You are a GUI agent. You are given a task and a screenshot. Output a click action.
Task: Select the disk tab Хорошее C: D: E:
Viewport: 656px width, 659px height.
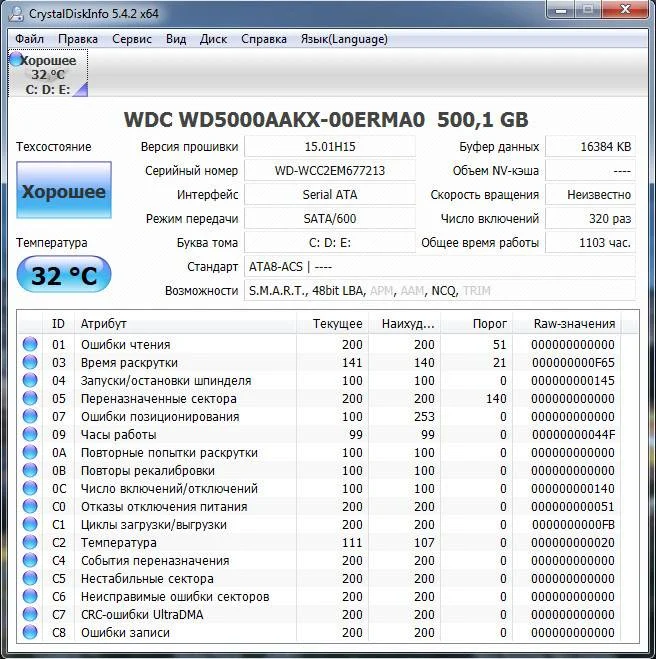(x=48, y=74)
